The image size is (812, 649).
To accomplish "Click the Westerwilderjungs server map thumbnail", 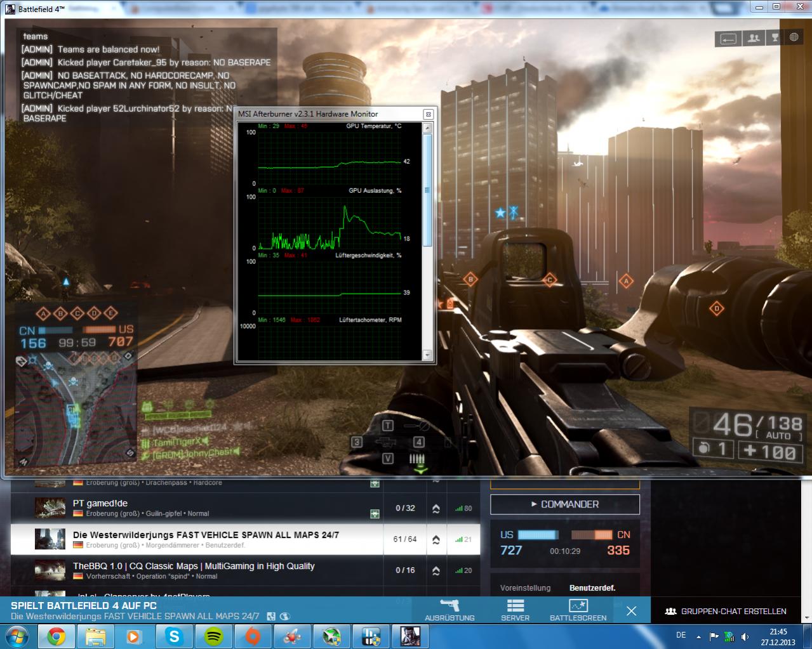I will pyautogui.click(x=50, y=539).
